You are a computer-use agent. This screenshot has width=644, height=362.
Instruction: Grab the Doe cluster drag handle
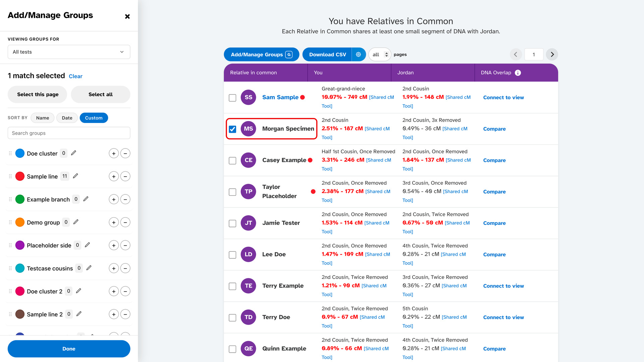10,153
